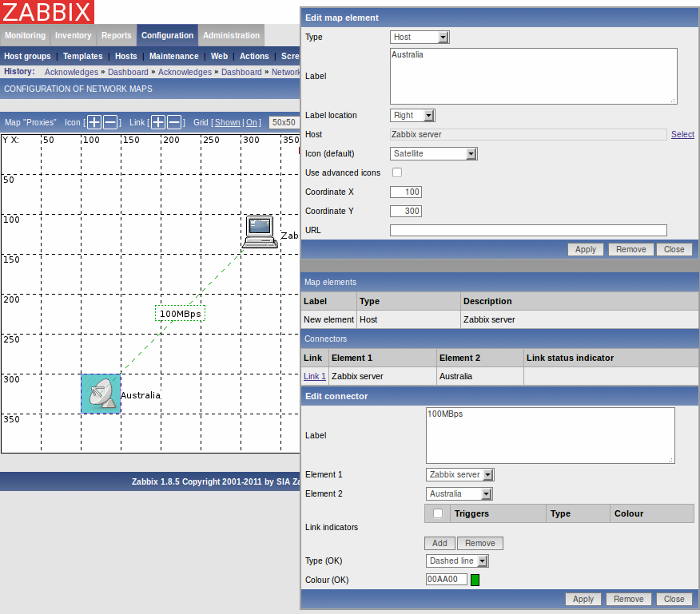Go to Actions submenu
700x614 pixels.
click(x=254, y=56)
